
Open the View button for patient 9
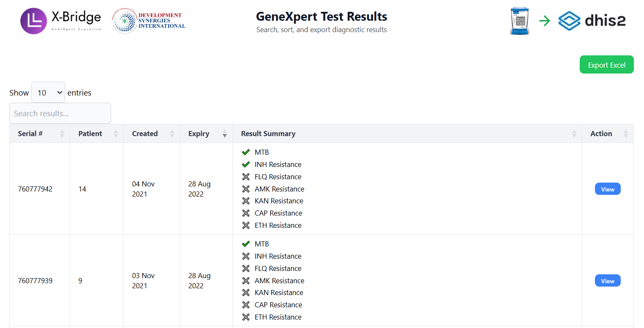[x=607, y=281]
